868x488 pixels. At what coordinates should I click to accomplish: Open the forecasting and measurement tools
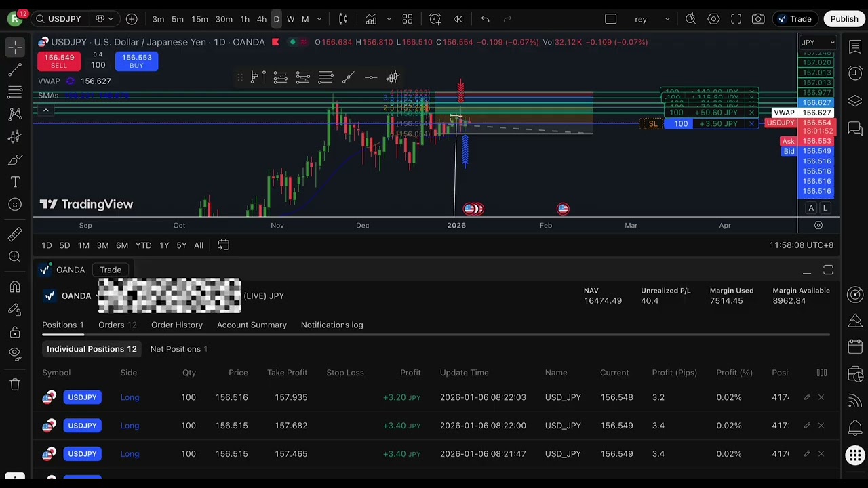point(15,137)
